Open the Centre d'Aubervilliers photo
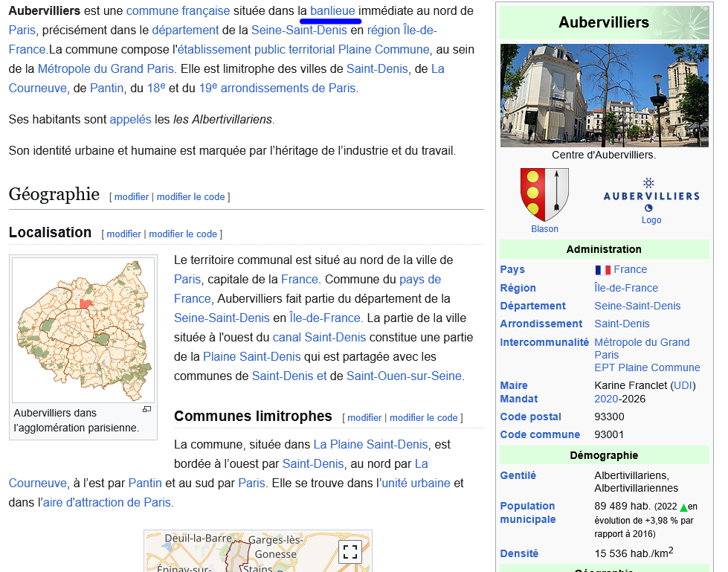728x572 pixels. (604, 95)
